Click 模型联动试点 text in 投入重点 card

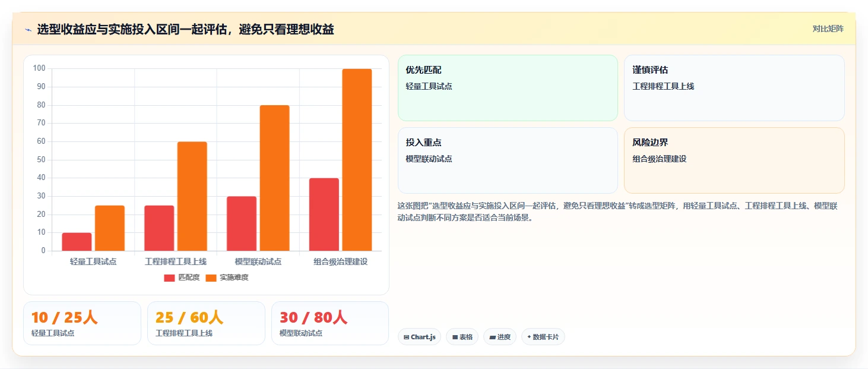tap(429, 159)
